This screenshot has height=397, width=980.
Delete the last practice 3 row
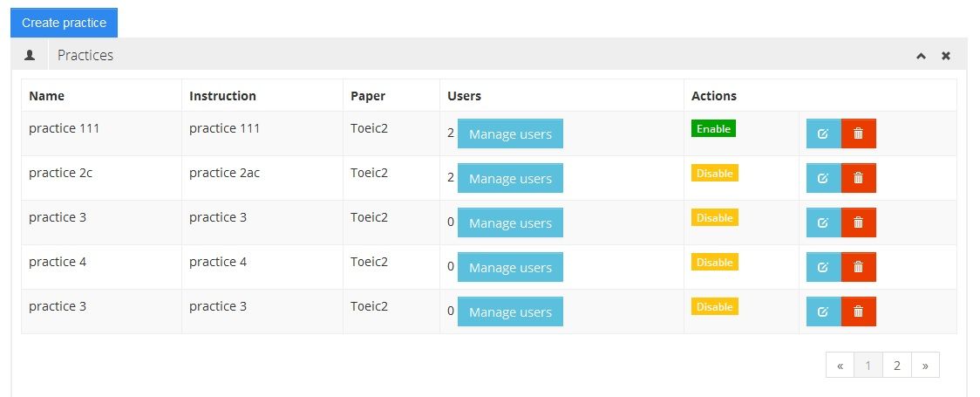[858, 311]
